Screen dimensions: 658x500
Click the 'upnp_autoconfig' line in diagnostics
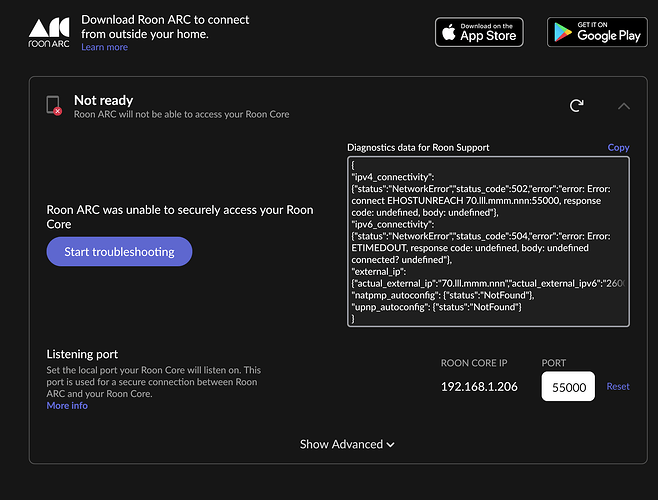click(436, 307)
